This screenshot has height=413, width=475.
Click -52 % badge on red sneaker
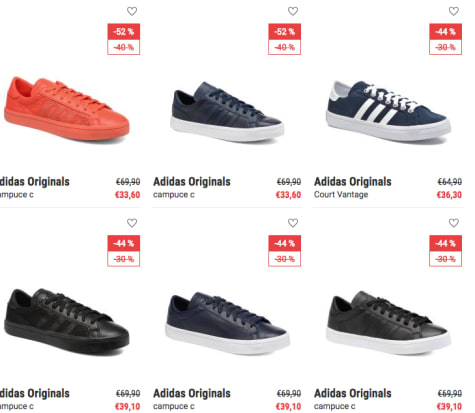click(x=124, y=32)
